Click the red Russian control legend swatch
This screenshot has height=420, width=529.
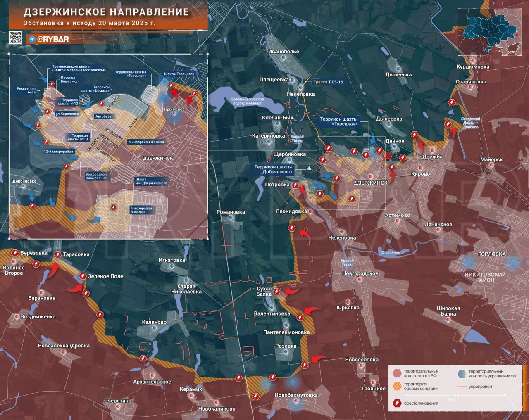[397, 373]
